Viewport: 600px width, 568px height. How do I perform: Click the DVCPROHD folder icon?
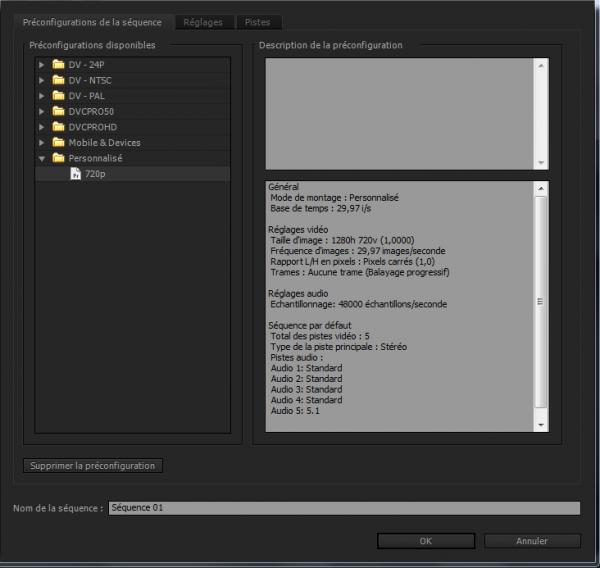(59, 127)
